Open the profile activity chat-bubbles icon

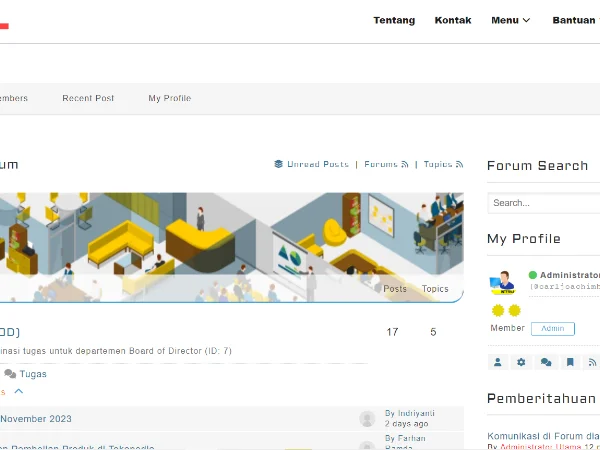pos(545,362)
